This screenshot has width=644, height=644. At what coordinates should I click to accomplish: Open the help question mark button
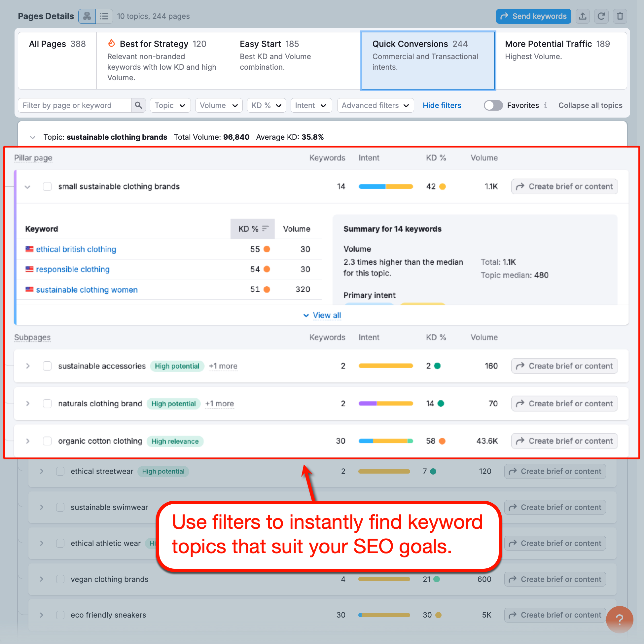620,619
